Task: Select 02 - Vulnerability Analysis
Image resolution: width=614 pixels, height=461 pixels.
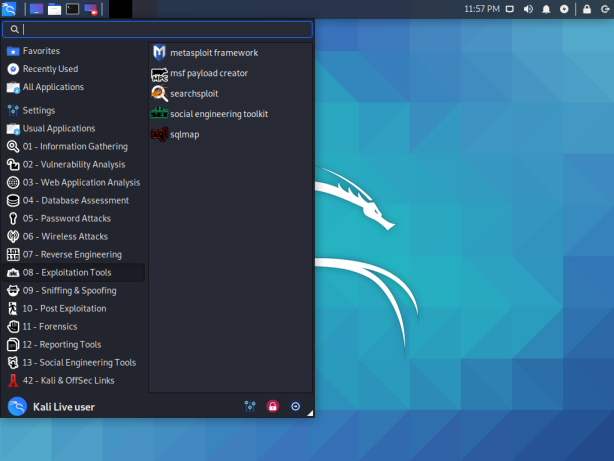Action: pyautogui.click(x=74, y=165)
